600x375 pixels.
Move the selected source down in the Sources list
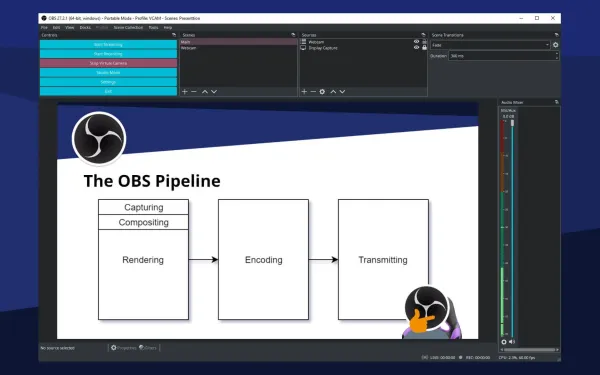point(342,91)
